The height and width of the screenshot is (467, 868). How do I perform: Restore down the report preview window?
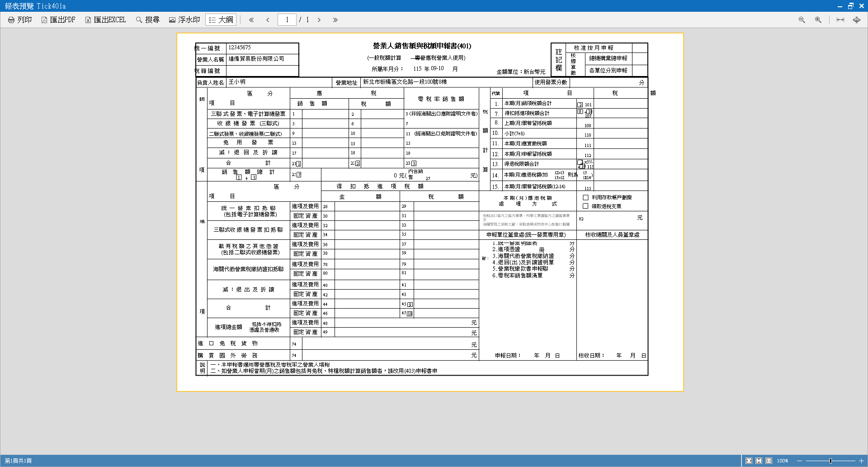coord(850,6)
